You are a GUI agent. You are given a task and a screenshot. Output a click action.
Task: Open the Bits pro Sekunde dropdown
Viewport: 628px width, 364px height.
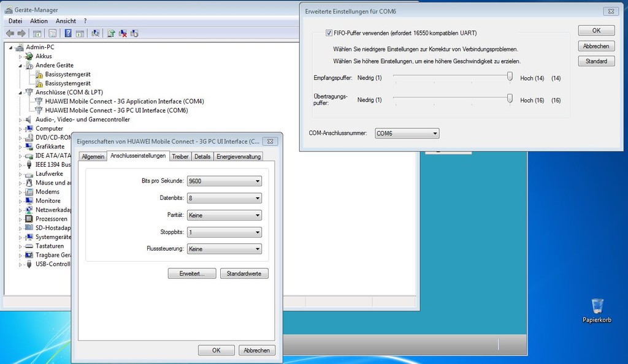[x=224, y=181]
